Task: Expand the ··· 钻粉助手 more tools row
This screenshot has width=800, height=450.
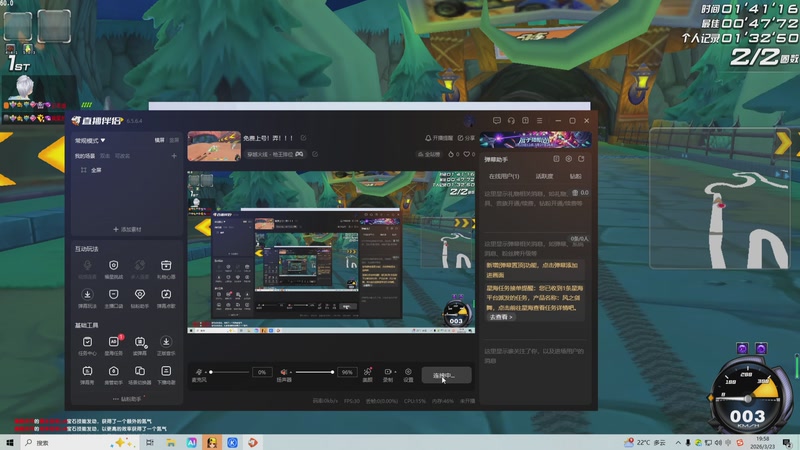Action: 127,399
